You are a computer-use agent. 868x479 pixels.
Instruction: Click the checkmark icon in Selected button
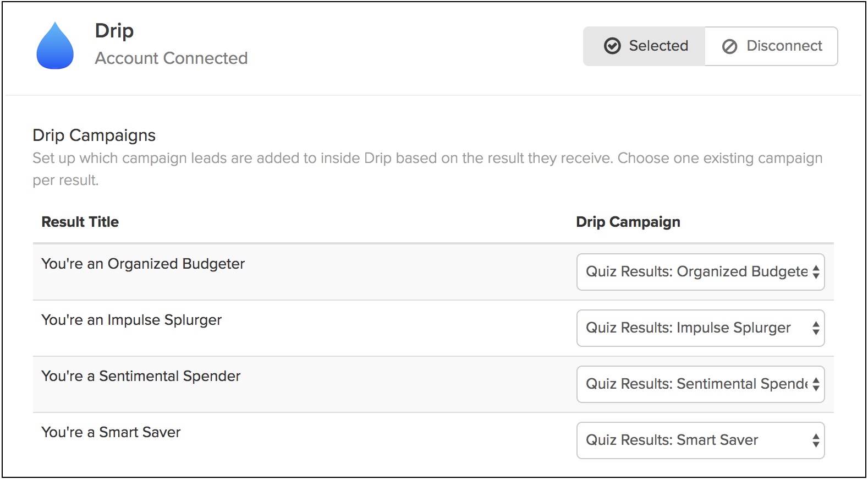click(612, 46)
